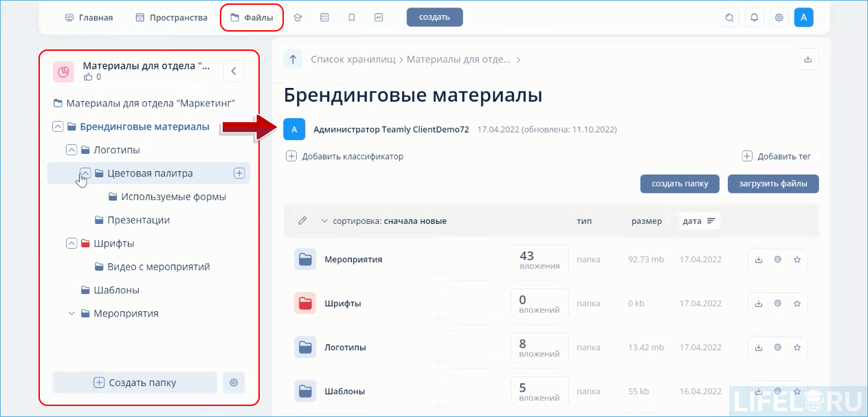Image resolution: width=868 pixels, height=417 pixels.
Task: Open the bookmarks icon in top navigation
Action: pyautogui.click(x=351, y=17)
